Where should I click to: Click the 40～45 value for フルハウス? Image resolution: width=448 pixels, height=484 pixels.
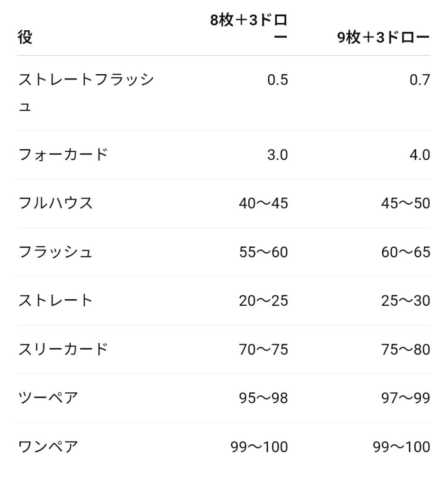point(263,203)
